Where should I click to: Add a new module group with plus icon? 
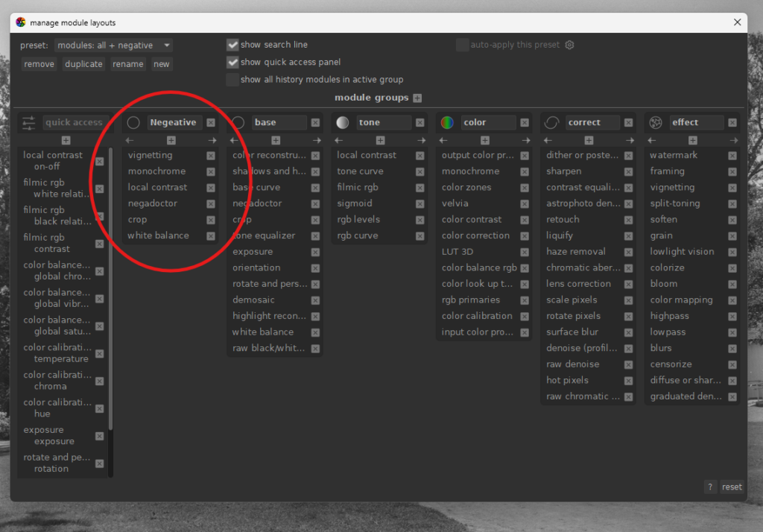click(x=417, y=98)
